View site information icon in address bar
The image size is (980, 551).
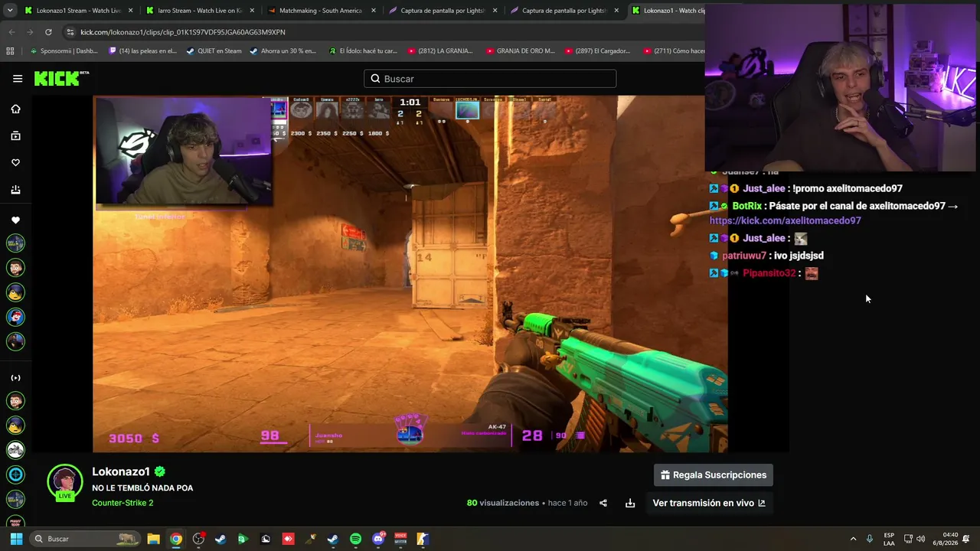click(70, 32)
